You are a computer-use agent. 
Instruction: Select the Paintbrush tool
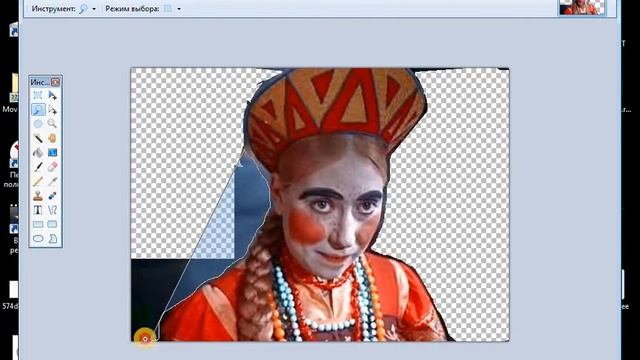pyautogui.click(x=38, y=167)
